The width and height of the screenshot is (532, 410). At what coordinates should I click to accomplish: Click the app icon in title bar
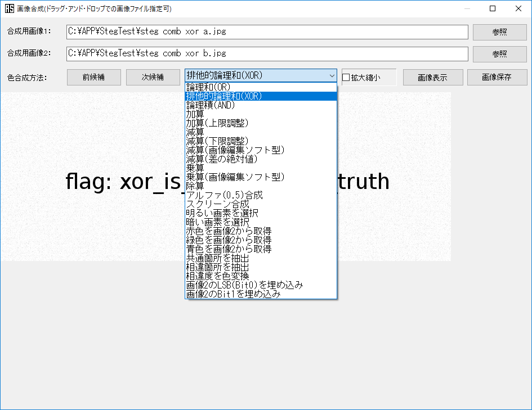(10, 8)
